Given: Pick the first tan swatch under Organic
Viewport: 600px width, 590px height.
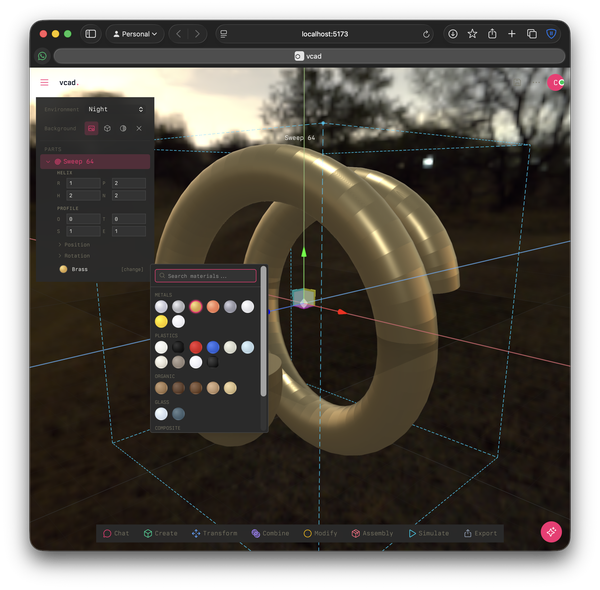Looking at the screenshot, I should point(161,388).
